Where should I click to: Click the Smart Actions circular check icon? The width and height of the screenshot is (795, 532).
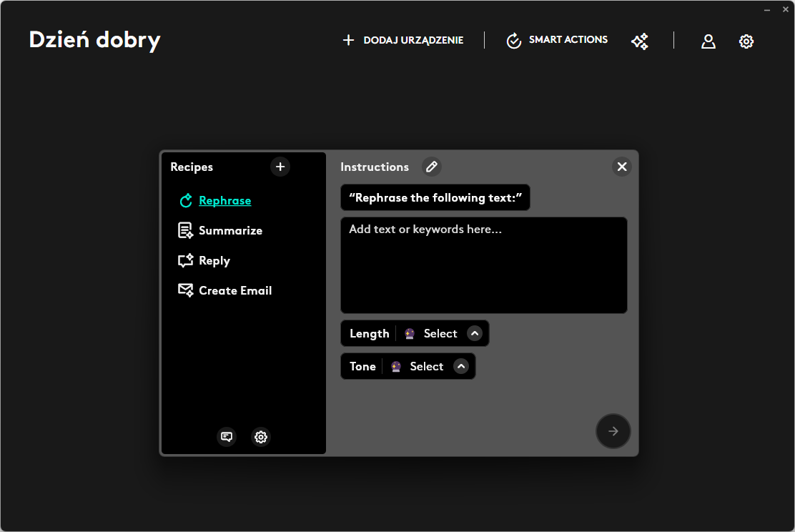coord(513,41)
